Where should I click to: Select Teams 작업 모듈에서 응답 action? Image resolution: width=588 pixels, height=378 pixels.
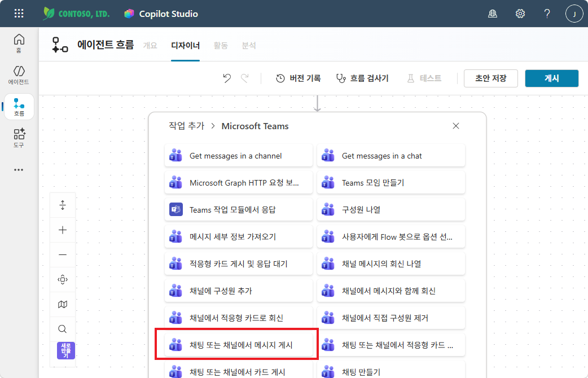coord(239,210)
